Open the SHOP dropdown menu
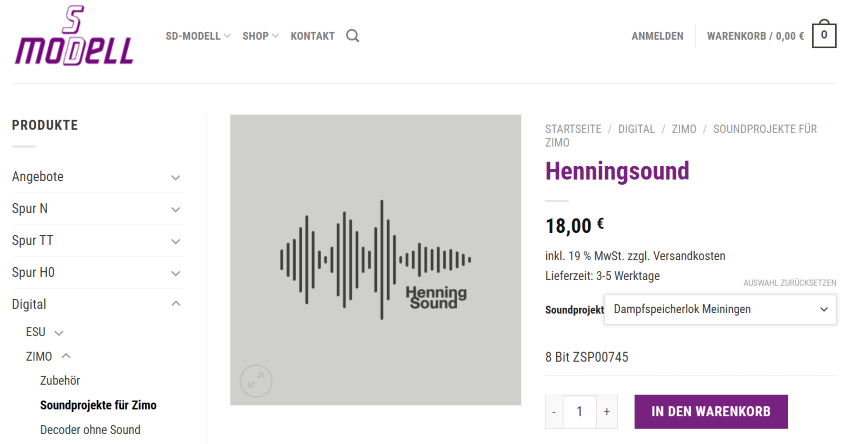Viewport: 854px width, 444px height. (x=260, y=36)
